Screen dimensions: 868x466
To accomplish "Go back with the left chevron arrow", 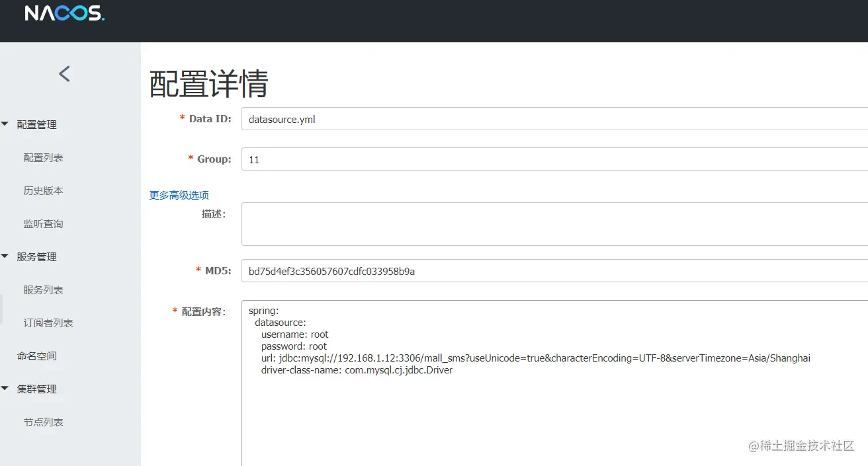I will tap(64, 73).
